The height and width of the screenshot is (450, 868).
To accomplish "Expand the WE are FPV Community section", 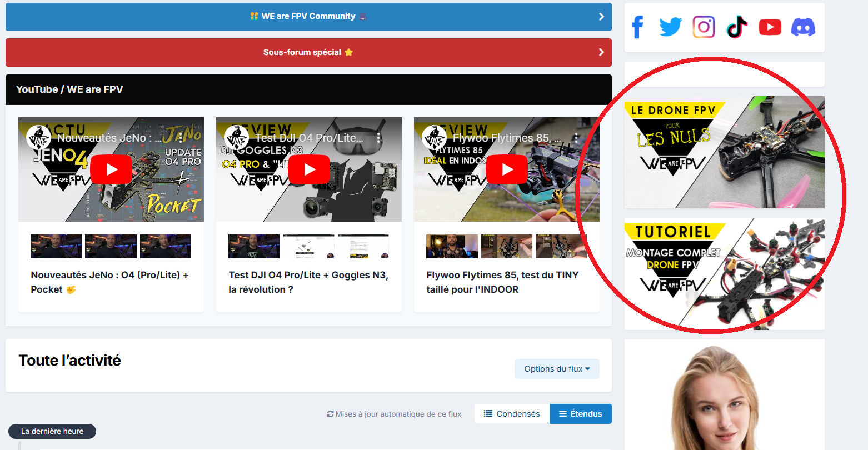I will pyautogui.click(x=308, y=17).
